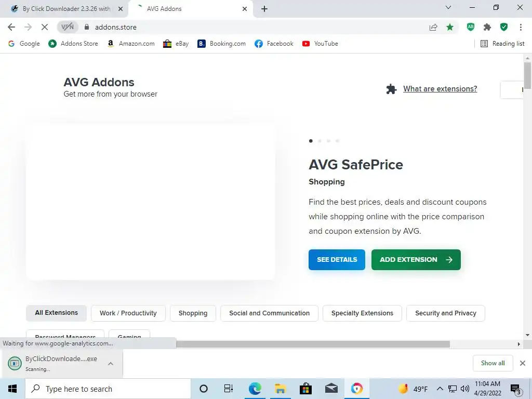
Task: Select the Shopping category
Action: click(193, 313)
